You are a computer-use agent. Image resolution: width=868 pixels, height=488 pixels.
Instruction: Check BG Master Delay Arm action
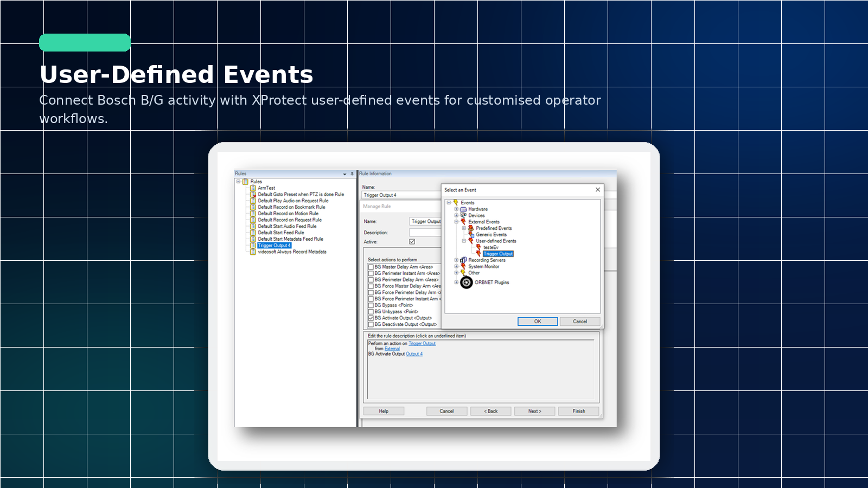tap(371, 267)
